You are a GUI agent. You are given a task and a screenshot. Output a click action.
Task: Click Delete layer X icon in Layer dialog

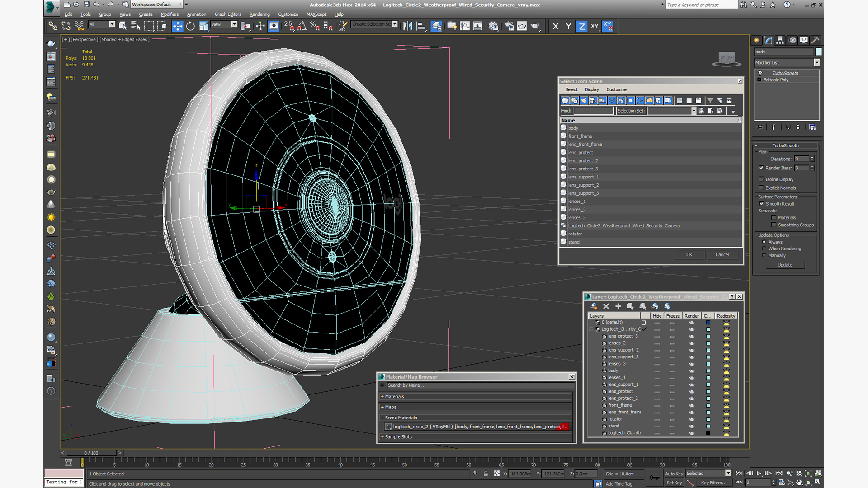606,306
